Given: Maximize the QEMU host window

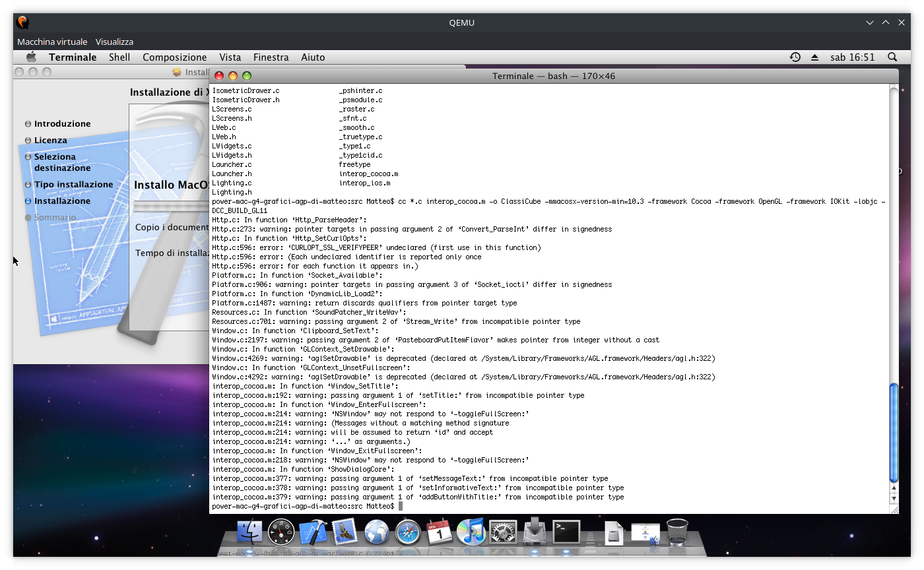Looking at the screenshot, I should click(886, 22).
